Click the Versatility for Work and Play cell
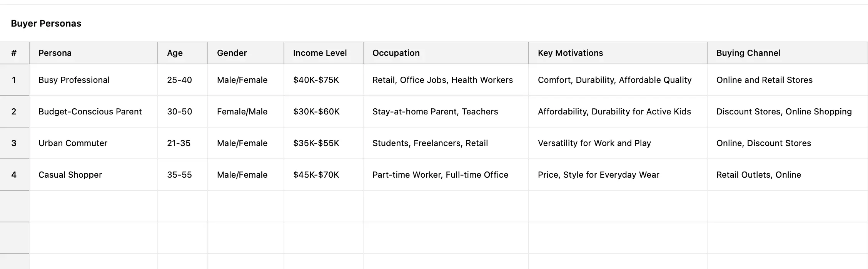Screen dimensions: 868x269 [594, 143]
